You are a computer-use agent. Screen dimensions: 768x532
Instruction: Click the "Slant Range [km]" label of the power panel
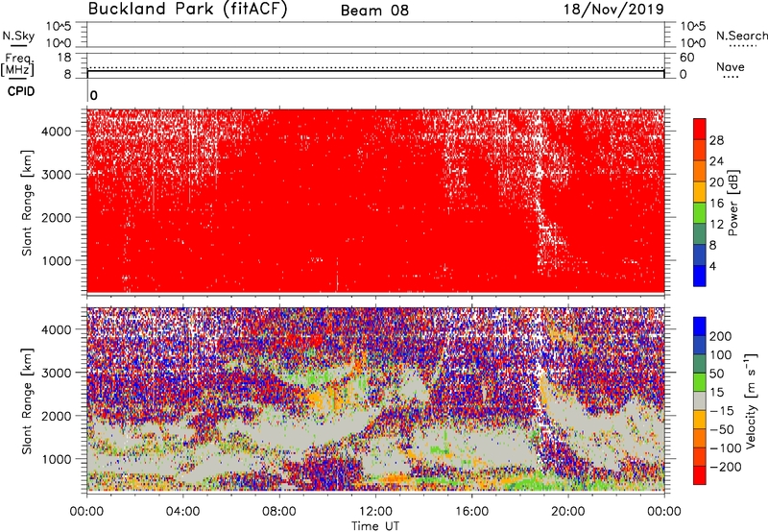pyautogui.click(x=27, y=203)
